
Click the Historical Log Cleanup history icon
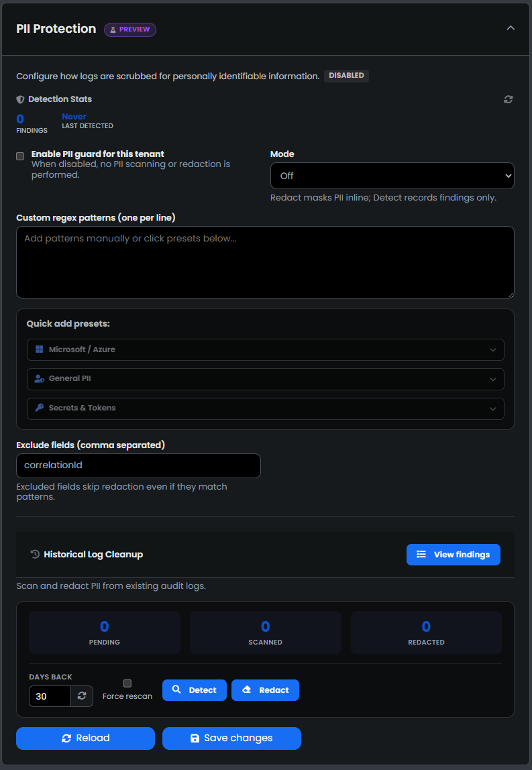tap(35, 554)
